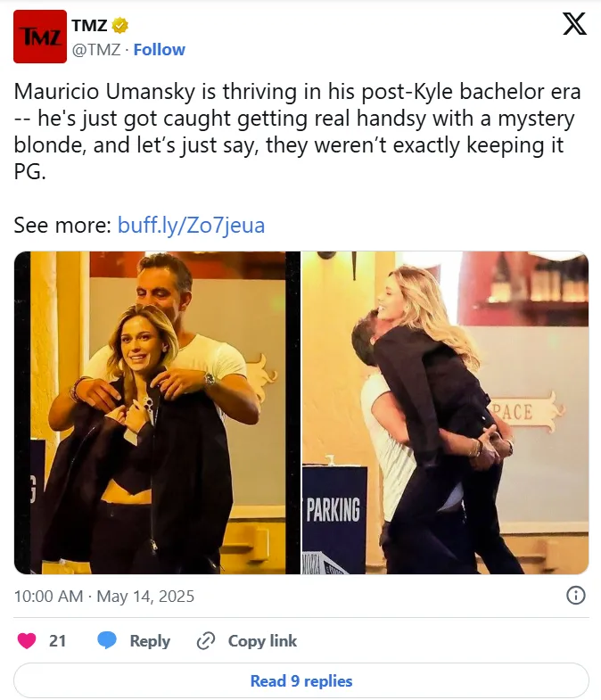
Task: Open the X logo icon
Action: (574, 24)
